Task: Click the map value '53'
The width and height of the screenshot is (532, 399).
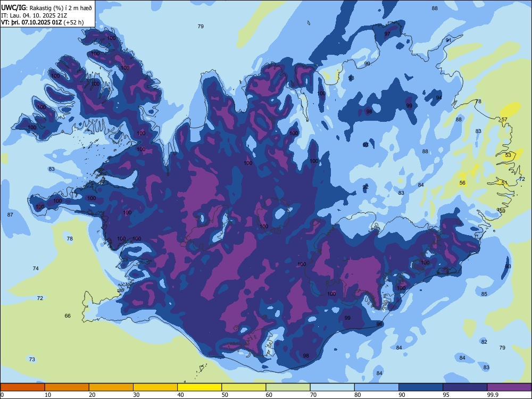Action: click(508, 155)
